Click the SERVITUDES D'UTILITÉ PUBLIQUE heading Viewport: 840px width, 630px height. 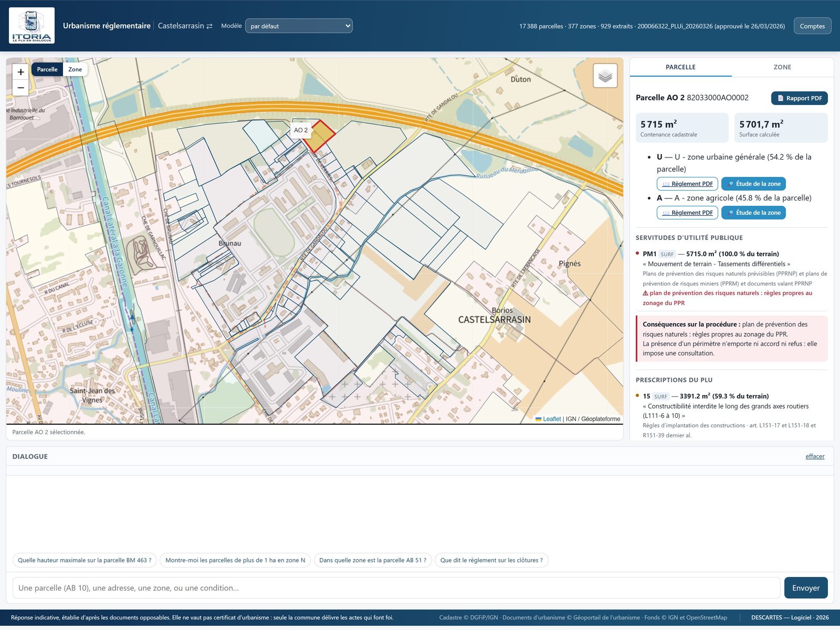[689, 238]
